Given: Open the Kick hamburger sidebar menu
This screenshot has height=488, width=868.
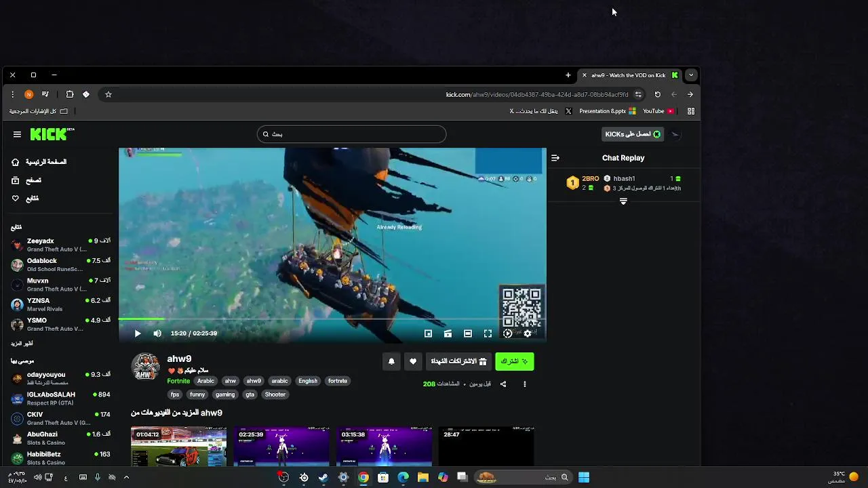Looking at the screenshot, I should (17, 134).
